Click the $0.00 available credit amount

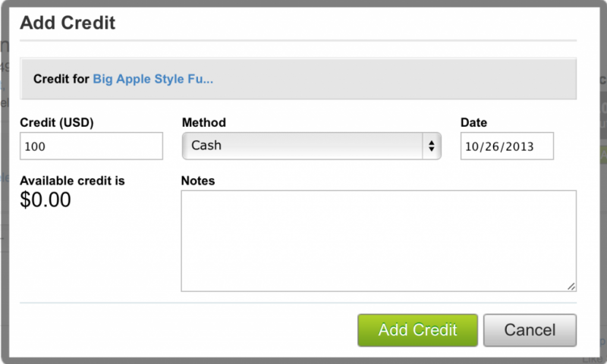click(46, 200)
